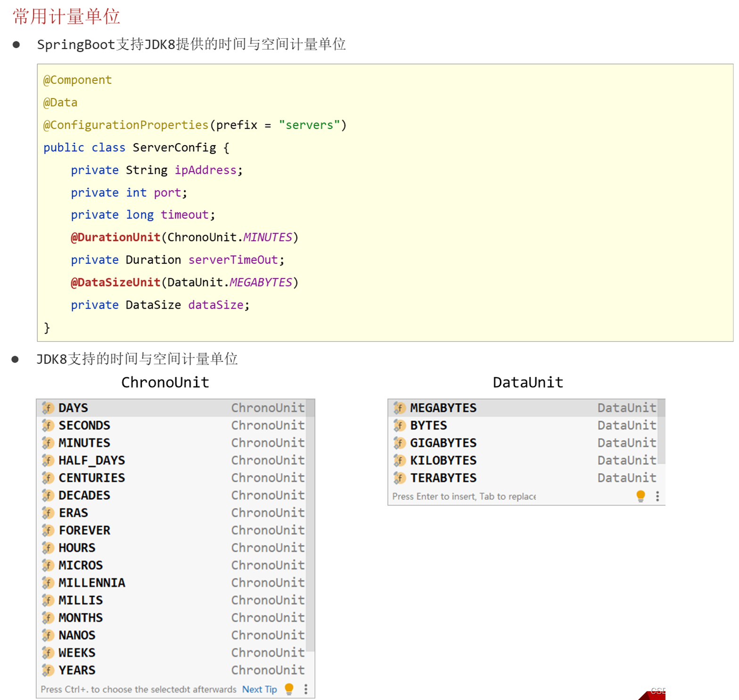Image resolution: width=739 pixels, height=700 pixels.
Task: Click the field icon beside NANOS
Action: [x=48, y=635]
